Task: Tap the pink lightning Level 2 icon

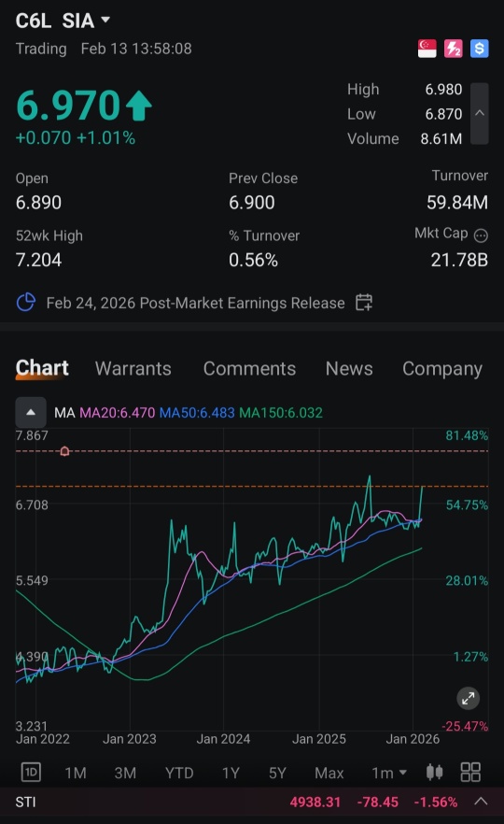Action: 453,49
